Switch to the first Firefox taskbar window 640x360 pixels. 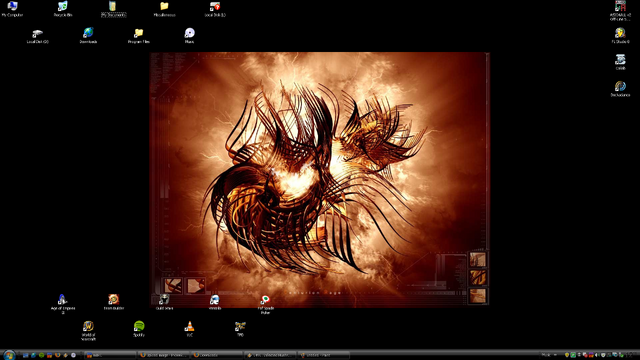coord(163,355)
